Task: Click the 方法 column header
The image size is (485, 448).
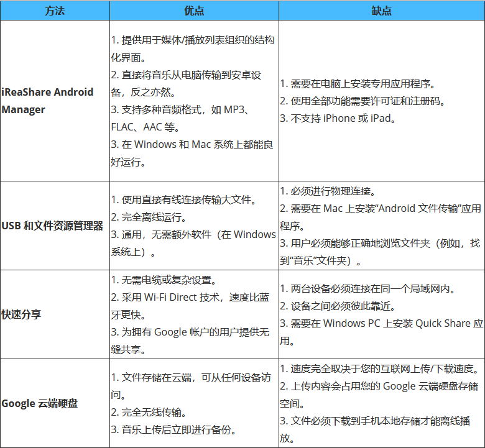Action: tap(55, 11)
